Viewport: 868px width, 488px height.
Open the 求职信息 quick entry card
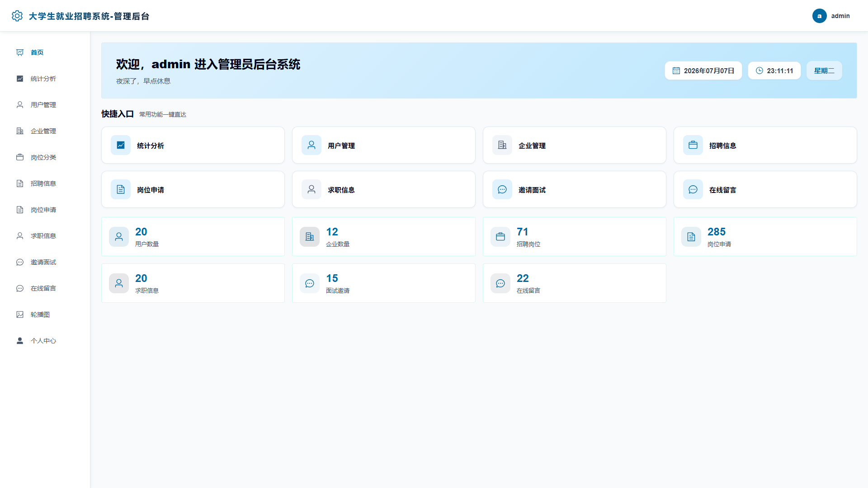383,189
